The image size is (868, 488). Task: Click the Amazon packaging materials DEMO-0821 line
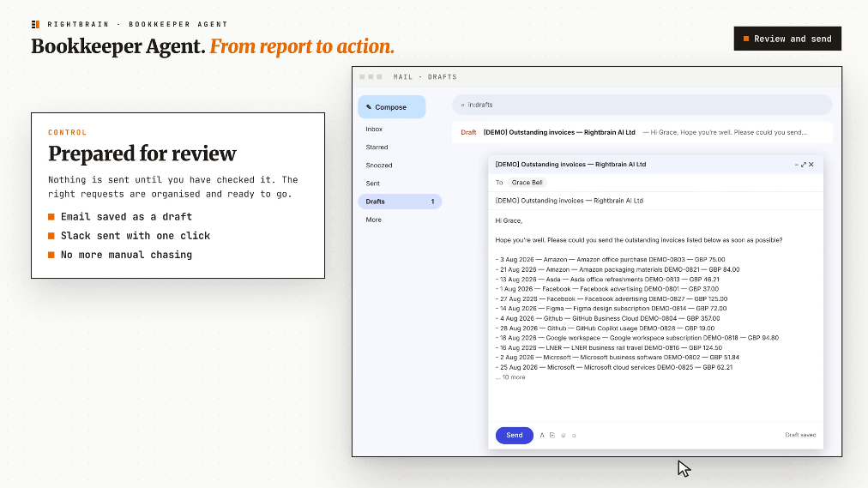(618, 269)
